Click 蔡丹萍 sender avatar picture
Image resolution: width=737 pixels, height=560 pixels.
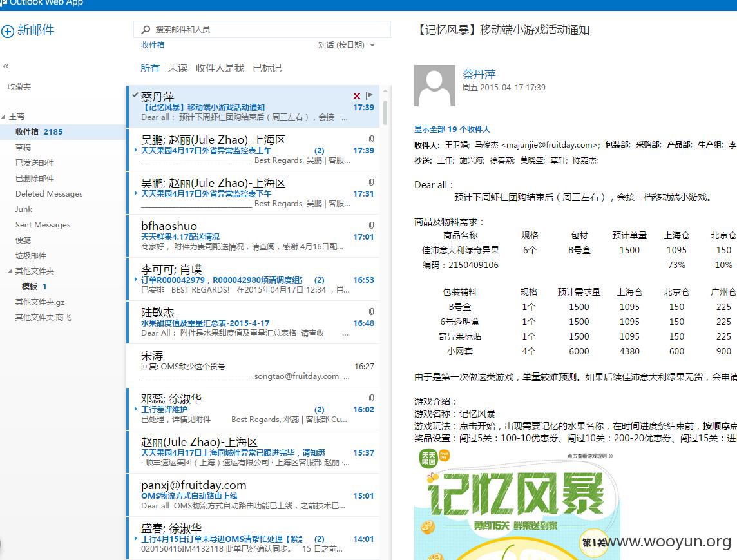coord(435,86)
